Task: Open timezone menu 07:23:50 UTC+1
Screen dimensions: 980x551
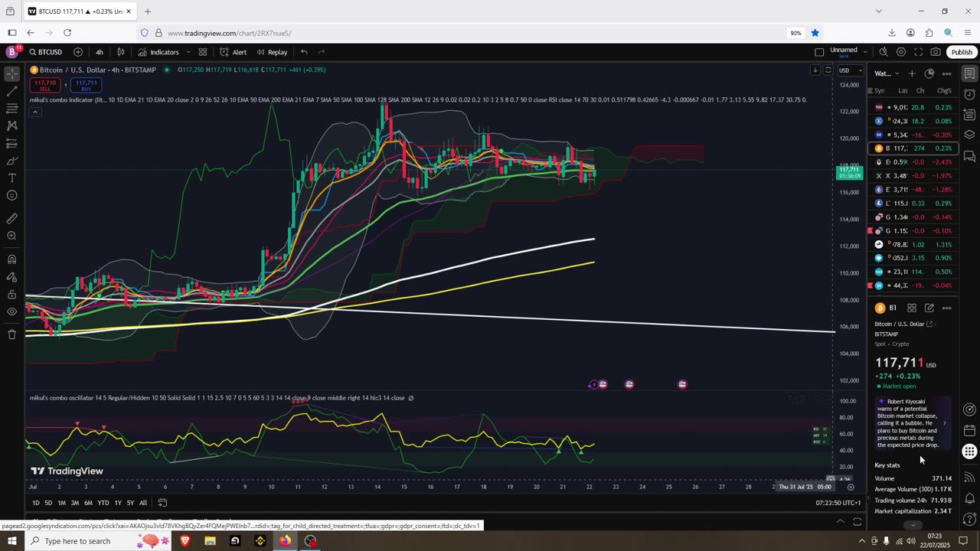Action: pyautogui.click(x=838, y=503)
